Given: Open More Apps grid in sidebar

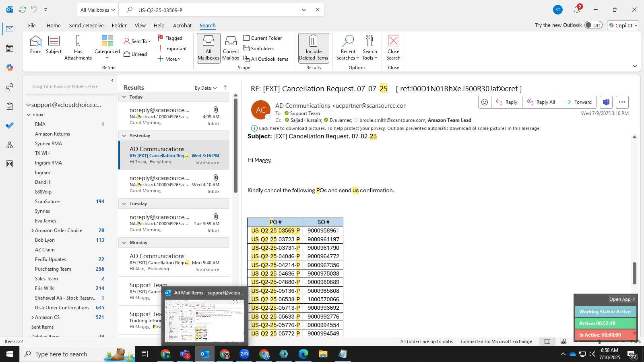Looking at the screenshot, I should click(10, 164).
